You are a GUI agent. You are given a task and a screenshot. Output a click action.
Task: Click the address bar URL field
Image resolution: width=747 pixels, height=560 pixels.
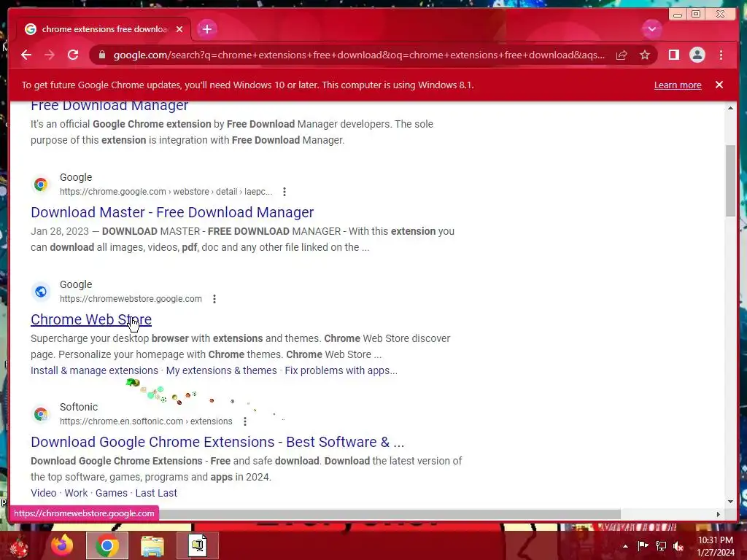click(x=359, y=55)
